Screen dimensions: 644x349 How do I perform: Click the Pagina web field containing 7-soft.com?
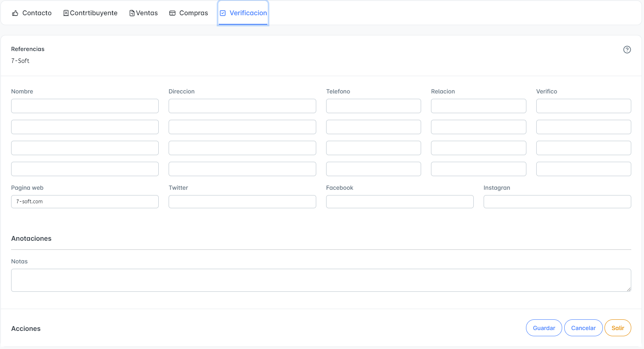[x=85, y=202]
